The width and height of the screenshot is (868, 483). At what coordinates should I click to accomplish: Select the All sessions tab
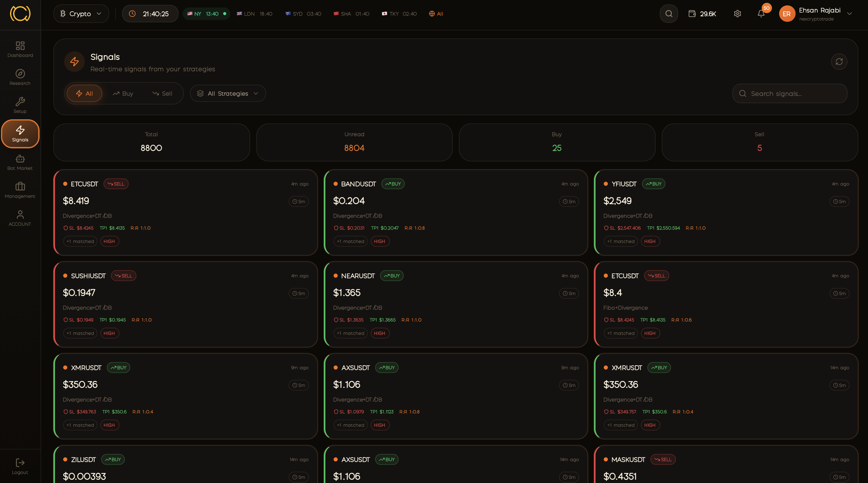click(x=436, y=14)
